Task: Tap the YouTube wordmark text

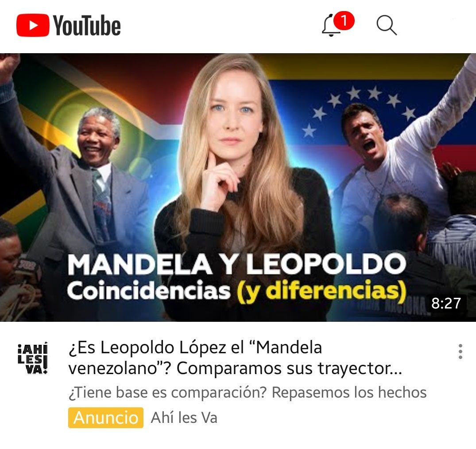Action: pos(87,26)
